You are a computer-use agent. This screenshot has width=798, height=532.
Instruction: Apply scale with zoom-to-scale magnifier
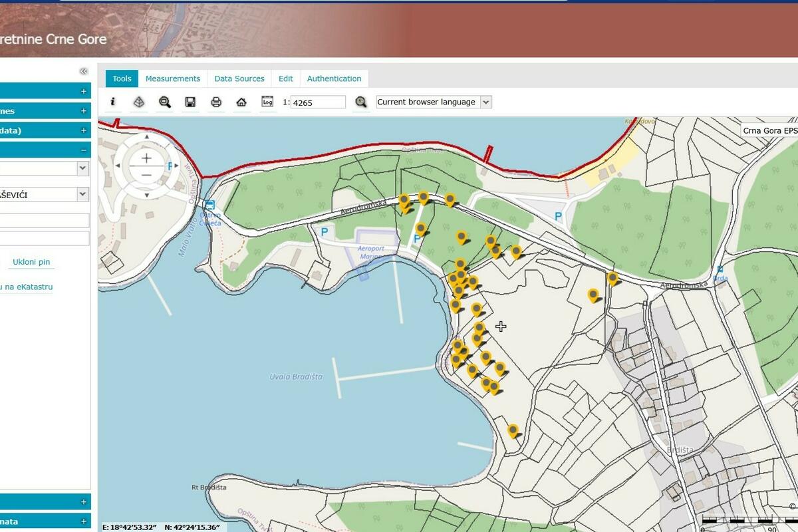(x=360, y=102)
